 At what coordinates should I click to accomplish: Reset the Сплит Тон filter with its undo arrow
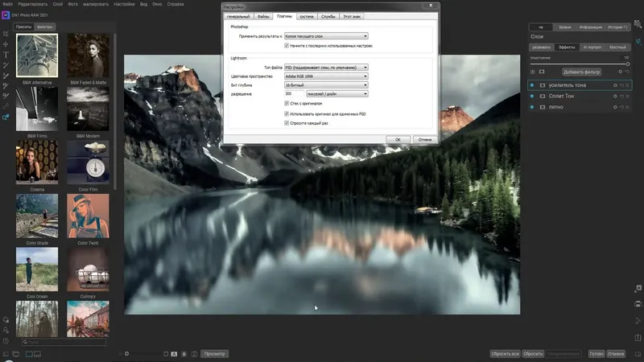click(621, 96)
